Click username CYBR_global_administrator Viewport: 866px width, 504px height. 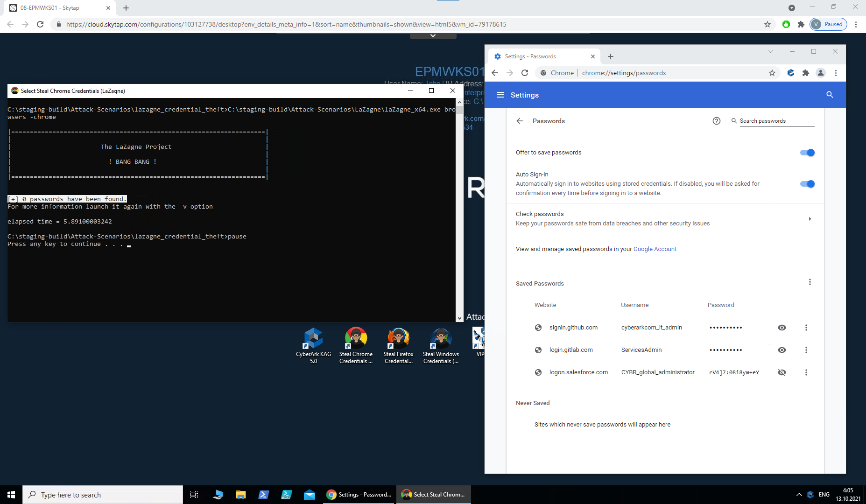tap(658, 372)
